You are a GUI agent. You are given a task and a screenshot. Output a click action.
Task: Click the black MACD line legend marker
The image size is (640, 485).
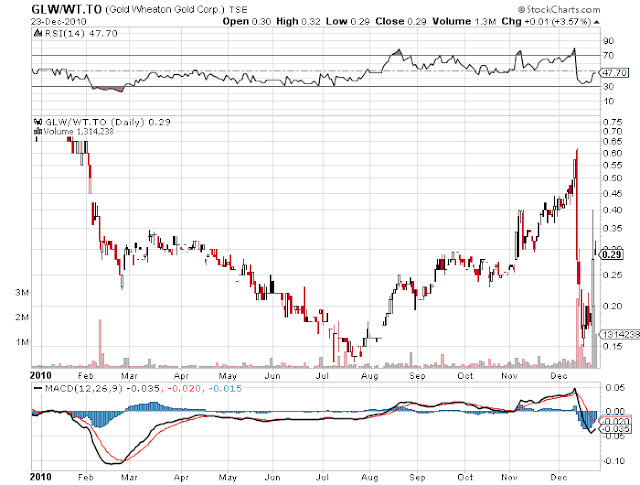[38, 388]
